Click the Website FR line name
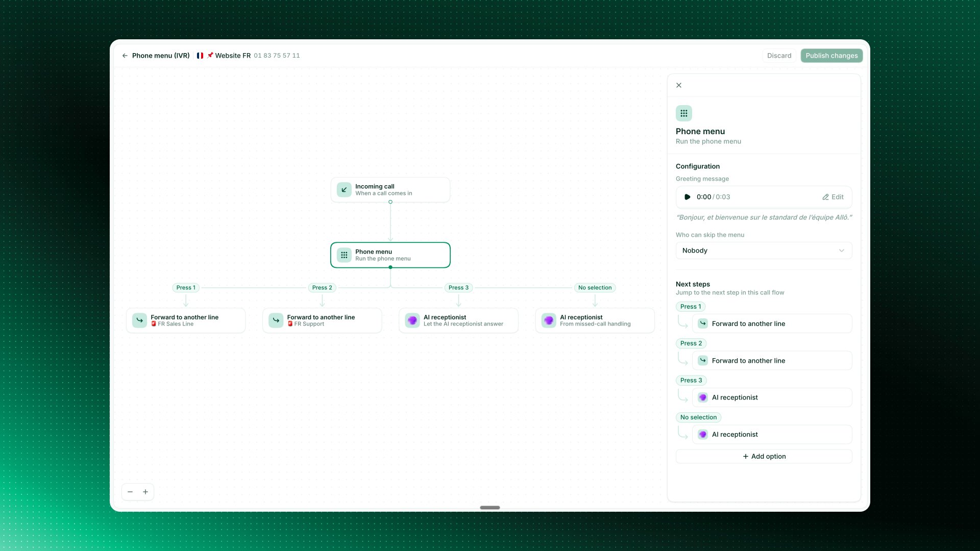This screenshot has width=980, height=551. pos(233,56)
